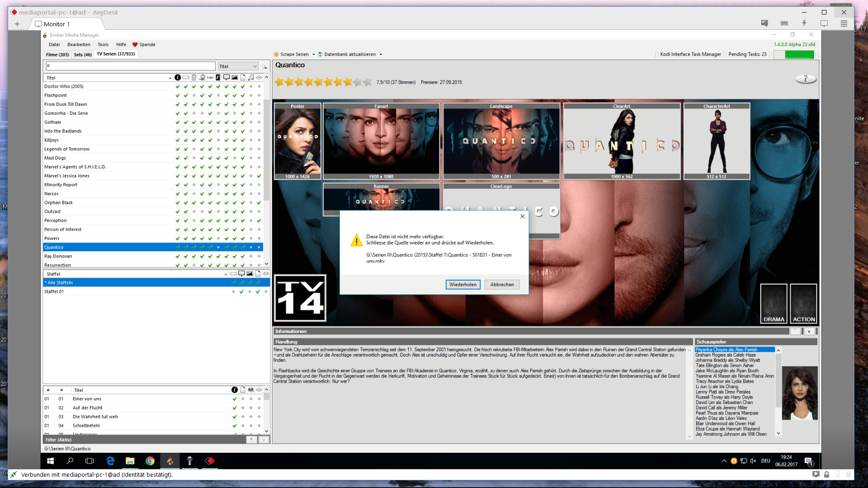This screenshot has height=488, width=868.
Task: Click Staffel column sort arrow
Action: tap(226, 274)
